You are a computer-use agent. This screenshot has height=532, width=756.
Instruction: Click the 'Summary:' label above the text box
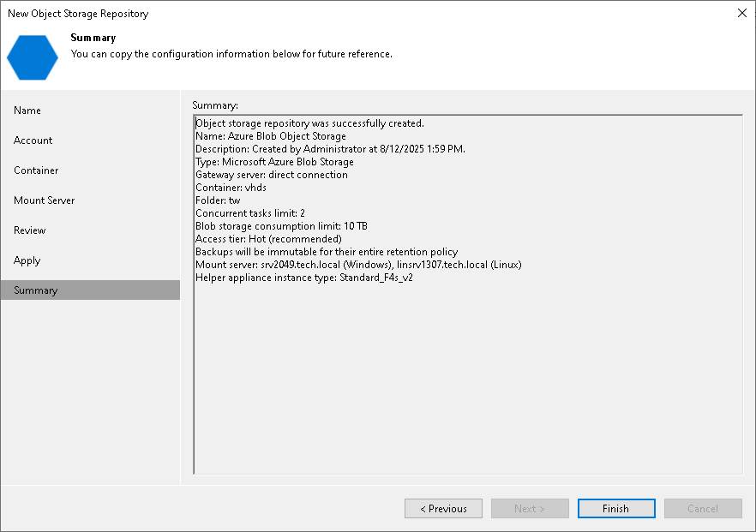[215, 105]
